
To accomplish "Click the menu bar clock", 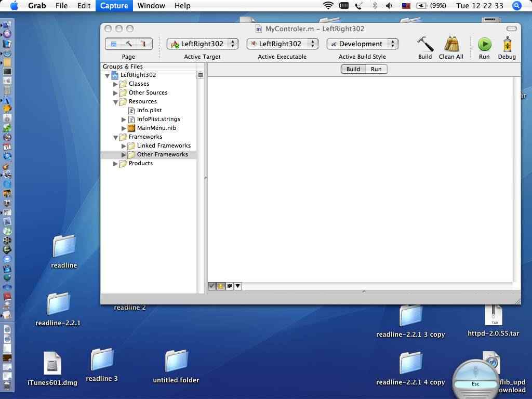I will tap(480, 5).
